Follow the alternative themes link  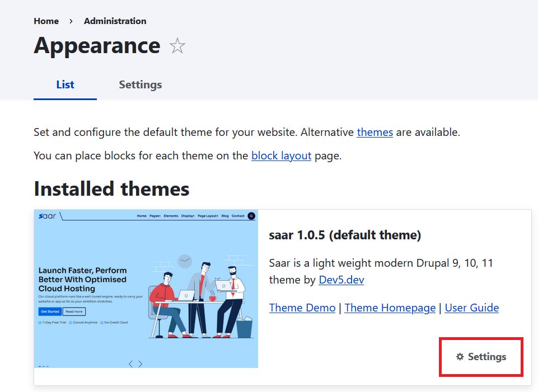[x=375, y=133]
